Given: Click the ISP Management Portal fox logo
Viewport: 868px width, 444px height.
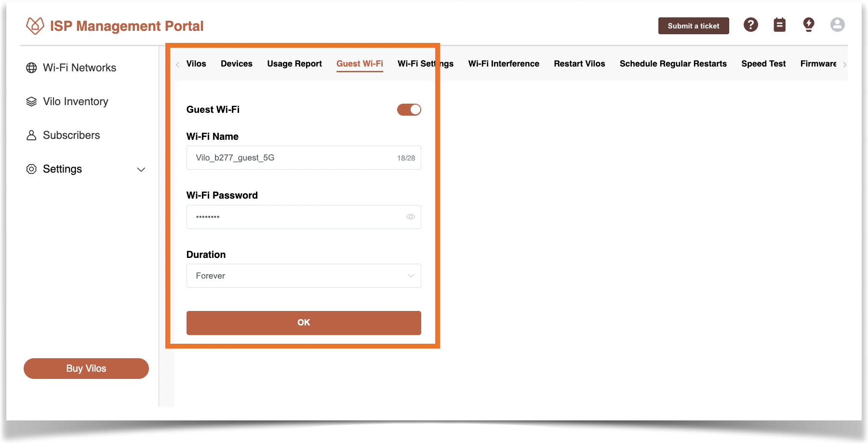Looking at the screenshot, I should coord(35,26).
